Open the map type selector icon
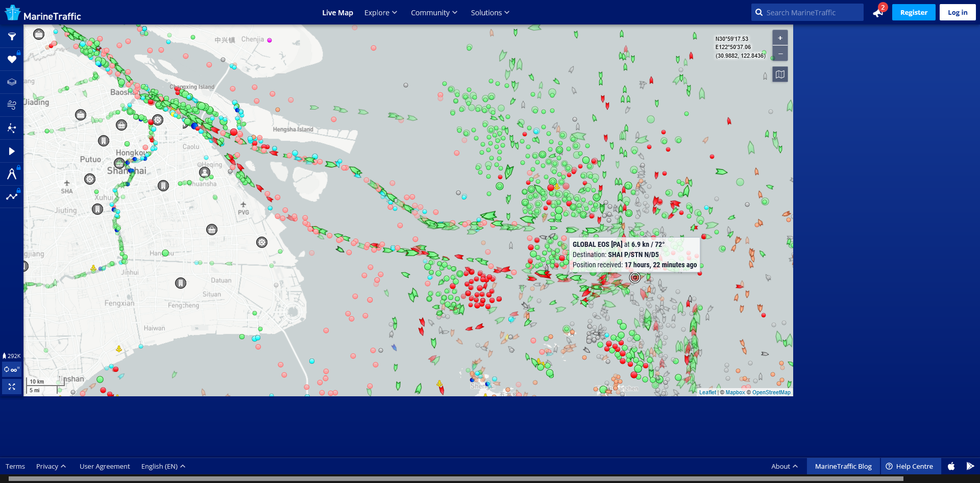The height and width of the screenshot is (483, 980). (x=780, y=74)
